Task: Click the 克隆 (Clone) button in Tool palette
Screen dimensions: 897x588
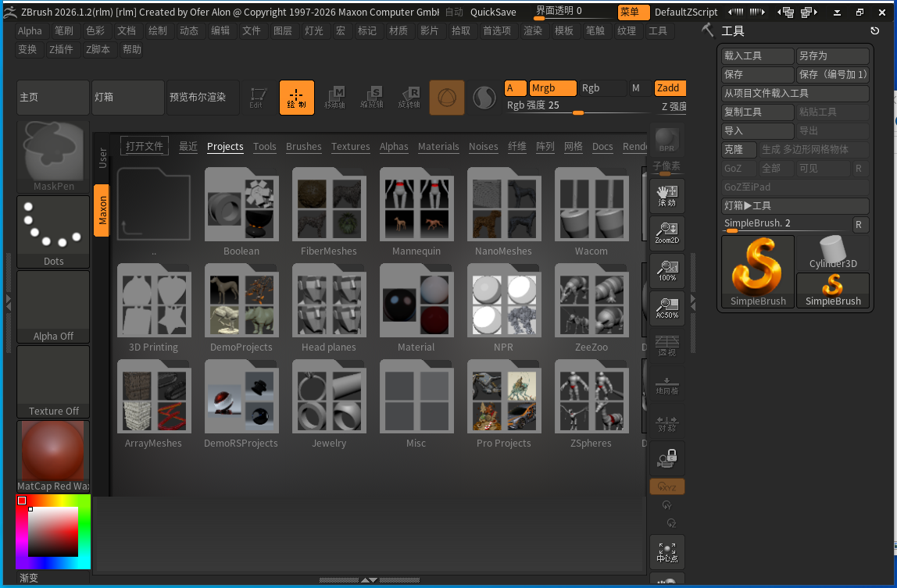Action: [738, 148]
